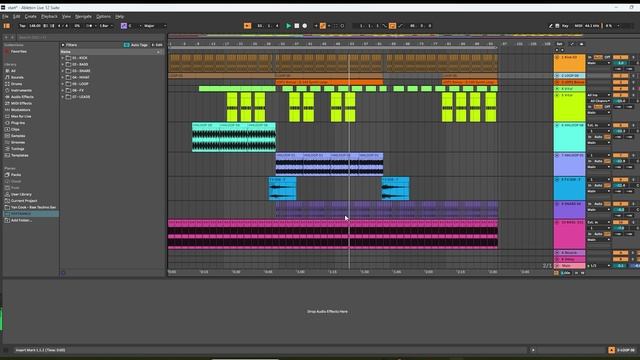Select Plug-ins in library sidebar
Screen dimensions: 640x360
(18, 123)
